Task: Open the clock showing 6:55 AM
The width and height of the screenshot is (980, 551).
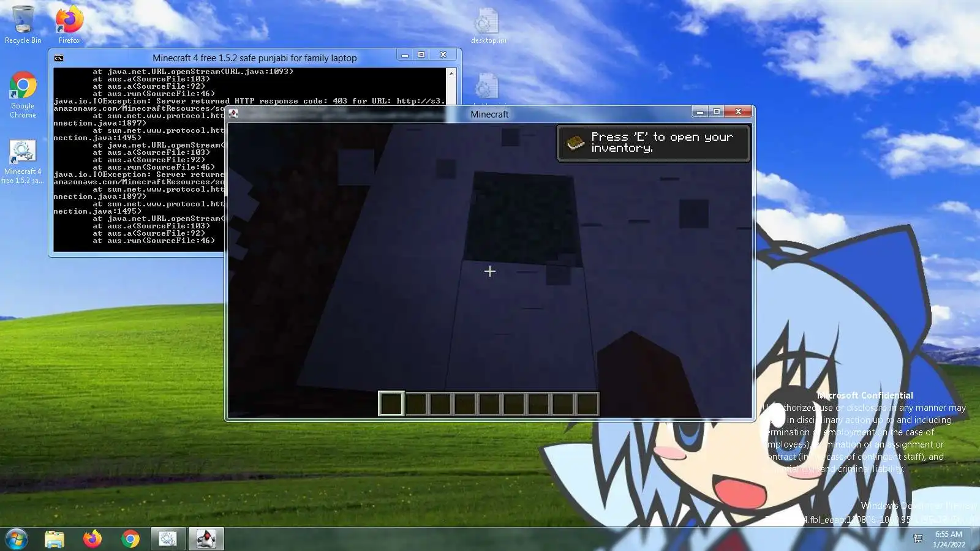Action: tap(949, 539)
